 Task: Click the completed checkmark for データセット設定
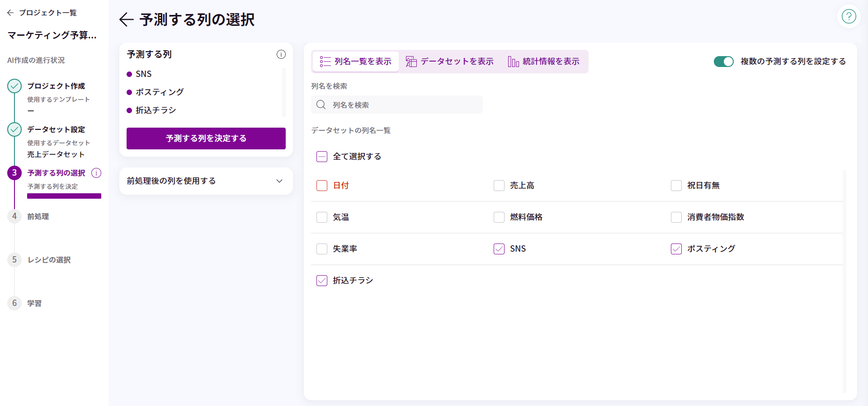14,129
